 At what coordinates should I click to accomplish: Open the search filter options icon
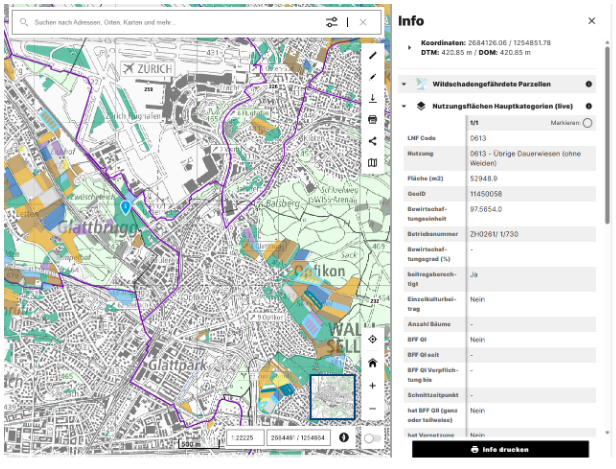332,22
